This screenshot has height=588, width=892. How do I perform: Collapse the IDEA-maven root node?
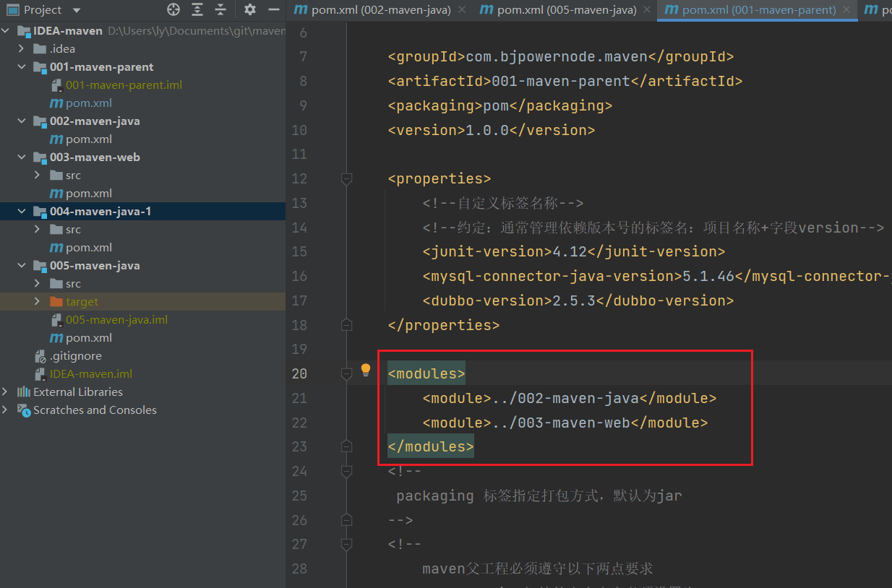pyautogui.click(x=6, y=31)
